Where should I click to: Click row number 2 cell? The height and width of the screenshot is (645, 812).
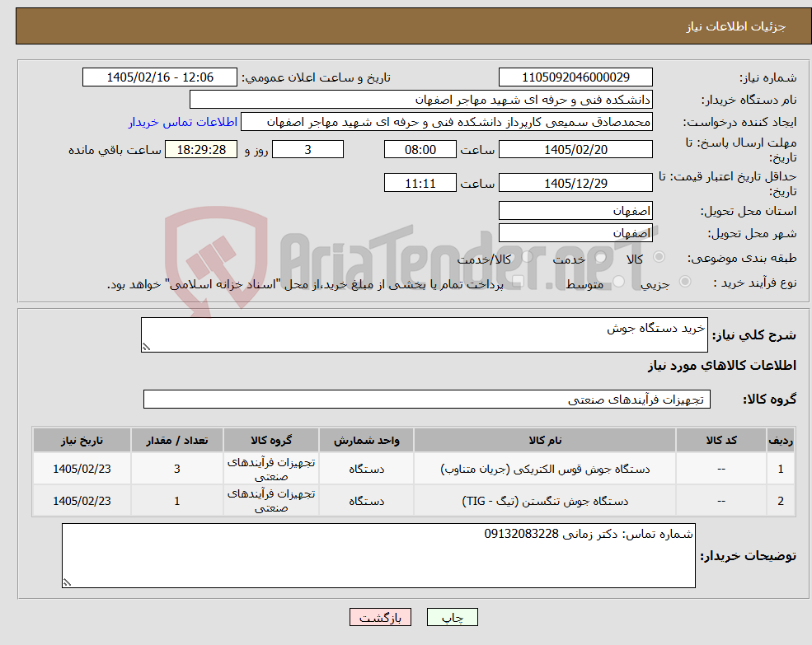click(781, 501)
